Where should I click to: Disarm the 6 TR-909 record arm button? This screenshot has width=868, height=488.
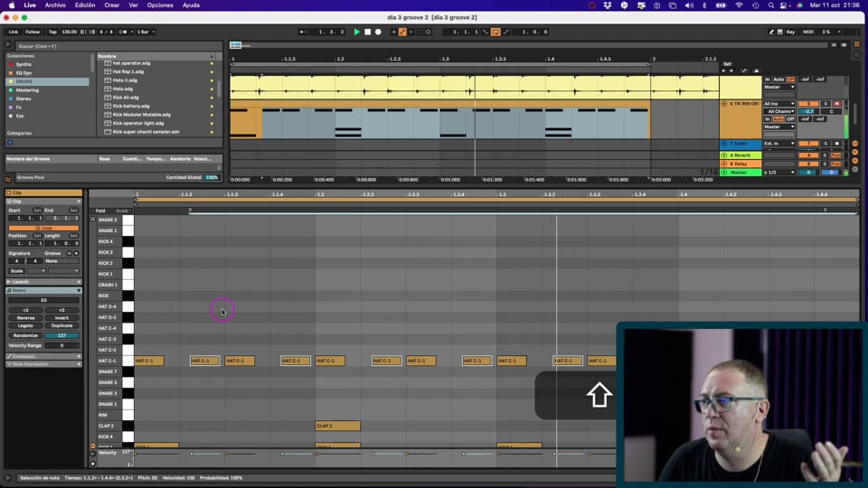837,104
